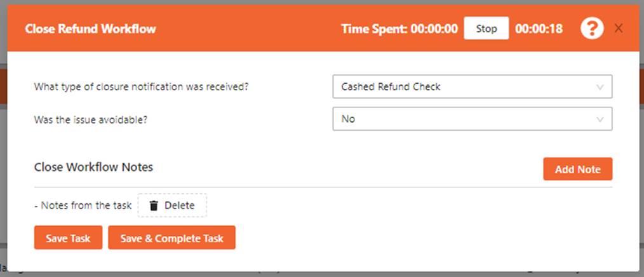The width and height of the screenshot is (644, 277).
Task: Click the chevron on Cashed Refund Check field
Action: 600,87
